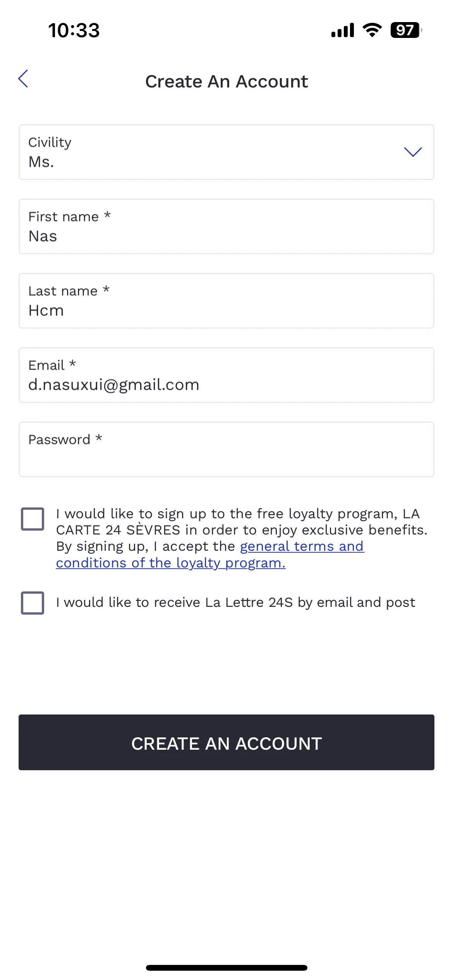Tap the loyalty program sign-up description text

(x=242, y=538)
